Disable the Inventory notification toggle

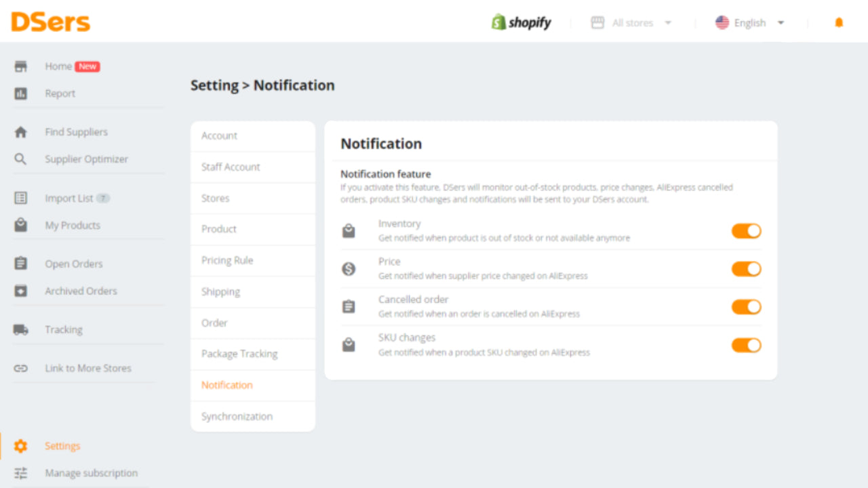point(746,231)
